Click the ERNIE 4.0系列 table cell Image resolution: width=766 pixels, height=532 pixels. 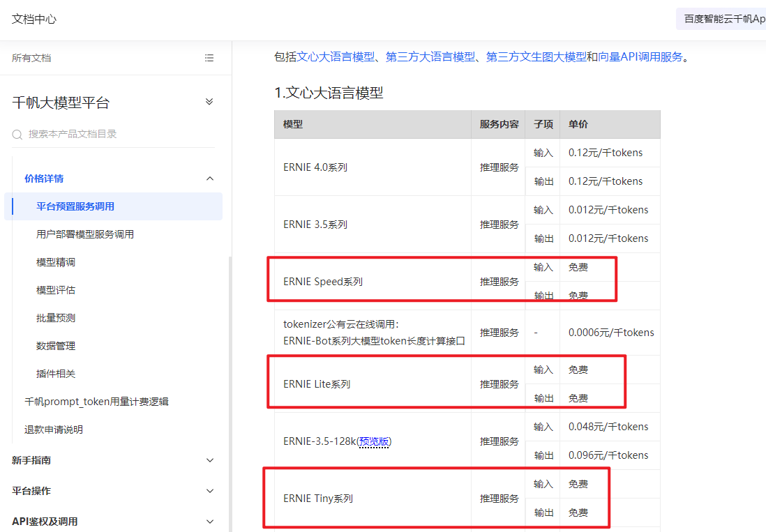tap(373, 167)
